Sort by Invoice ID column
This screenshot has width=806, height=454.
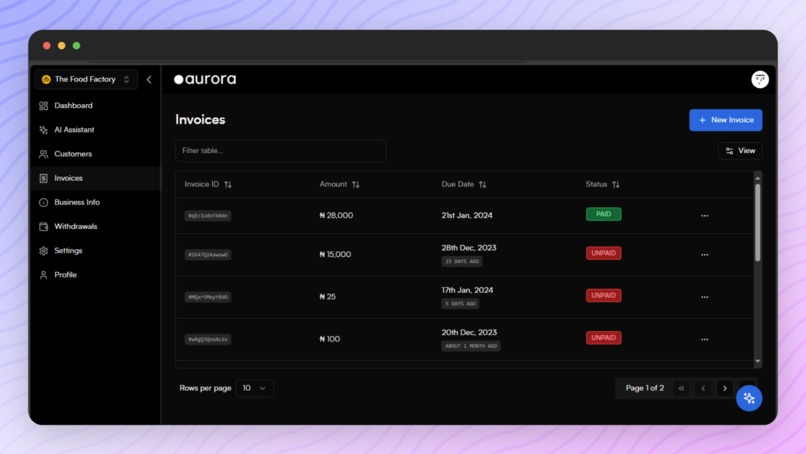[208, 184]
